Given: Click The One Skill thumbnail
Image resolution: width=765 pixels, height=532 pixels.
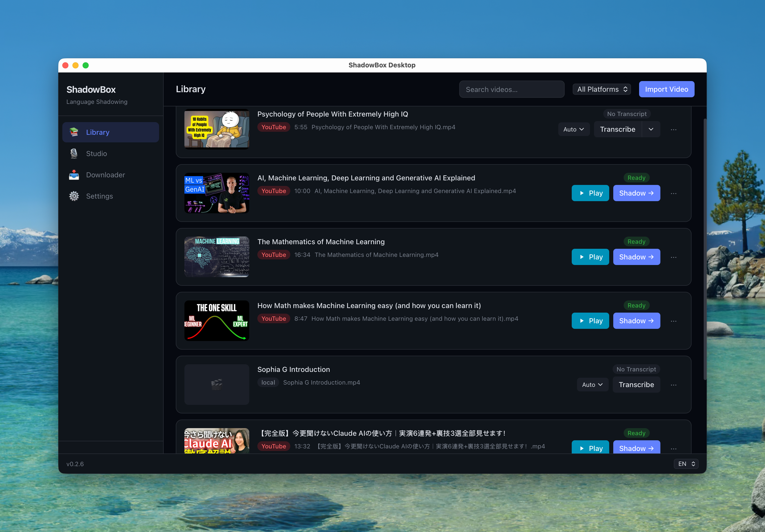Looking at the screenshot, I should pyautogui.click(x=217, y=321).
